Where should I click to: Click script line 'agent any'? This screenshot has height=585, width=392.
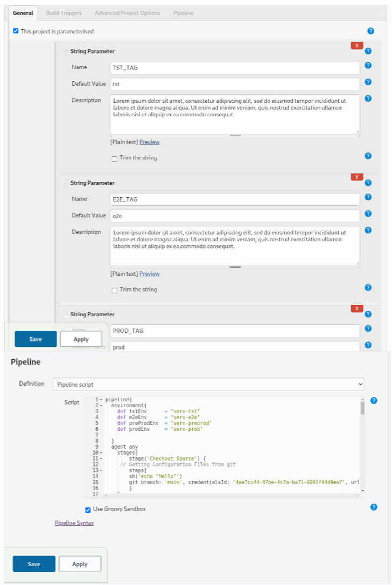pyautogui.click(x=124, y=447)
